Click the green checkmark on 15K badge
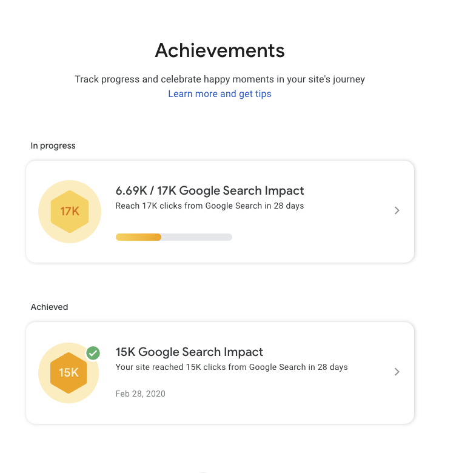 (x=93, y=353)
